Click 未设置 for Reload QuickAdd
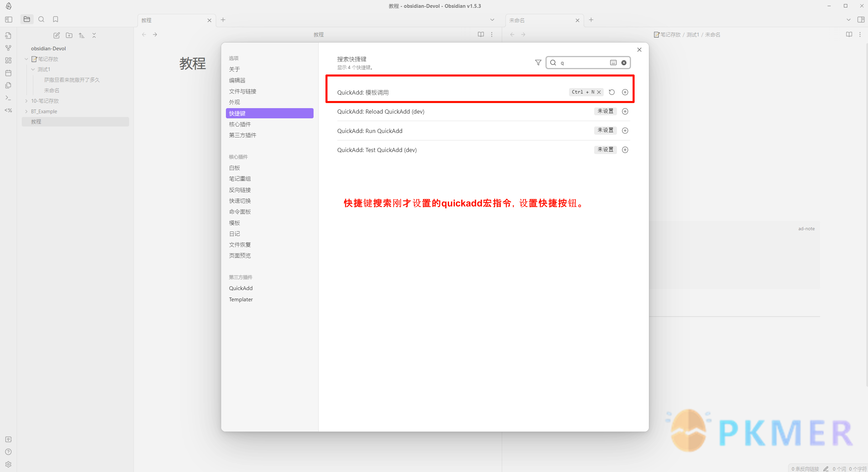The image size is (868, 472). point(605,111)
